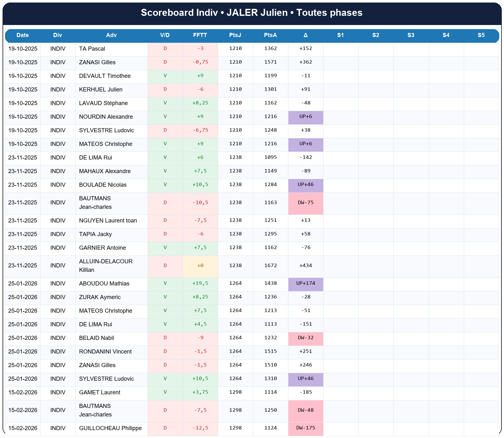
Task: Open opponent TA Pascal's row
Action: pyautogui.click(x=92, y=49)
